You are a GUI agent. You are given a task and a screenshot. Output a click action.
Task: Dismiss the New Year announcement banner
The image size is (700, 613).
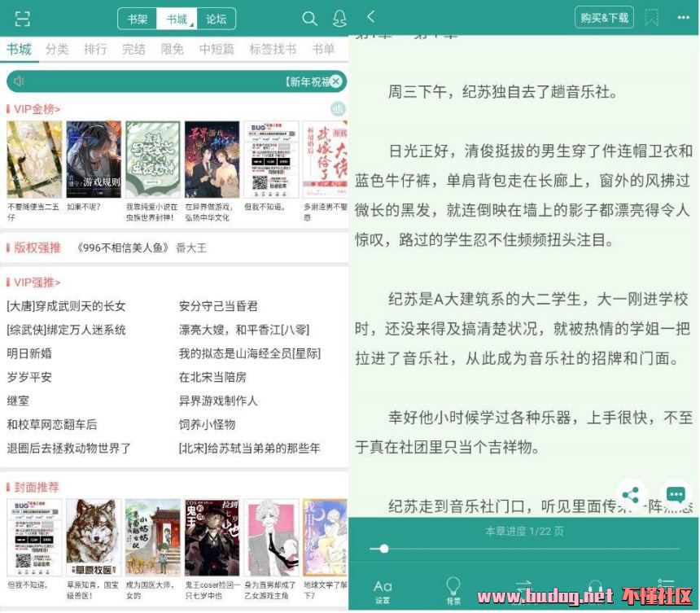(336, 81)
